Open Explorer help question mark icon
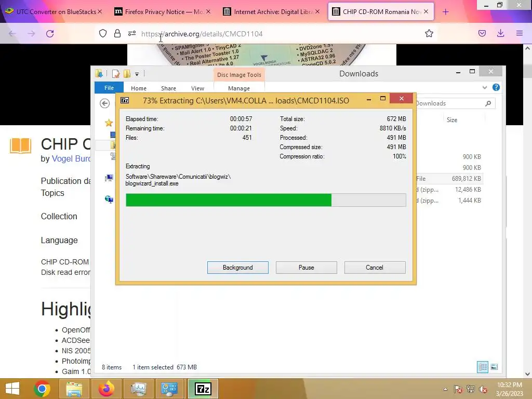Screen dimensions: 532x399 496,87
